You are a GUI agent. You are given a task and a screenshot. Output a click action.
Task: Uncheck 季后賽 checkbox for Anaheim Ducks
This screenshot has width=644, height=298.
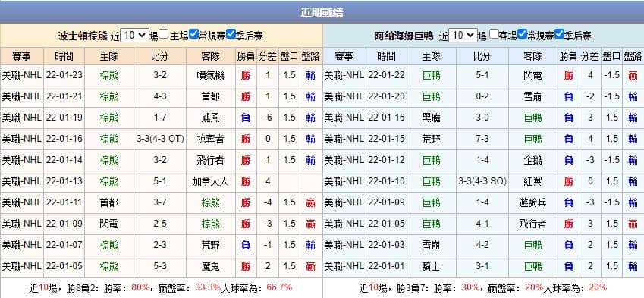(559, 34)
